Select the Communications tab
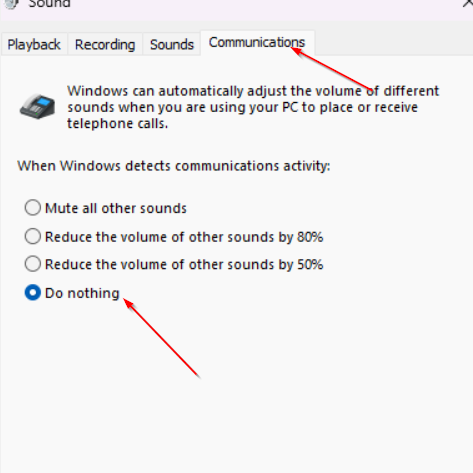This screenshot has width=473, height=473. pyautogui.click(x=257, y=43)
